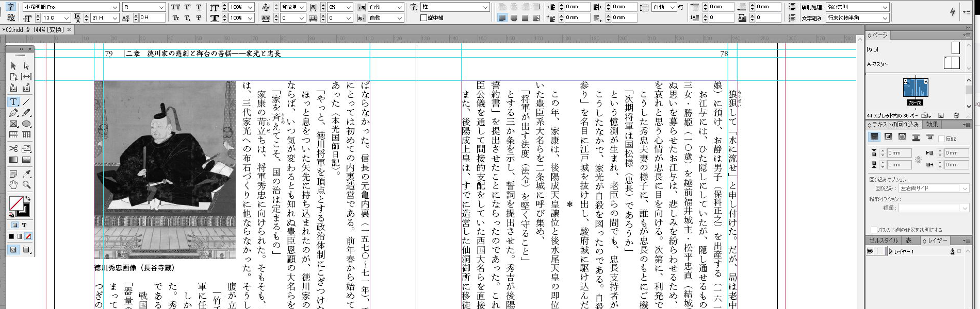Apply None color swatch button
This screenshot has width=980, height=309.
[28, 236]
